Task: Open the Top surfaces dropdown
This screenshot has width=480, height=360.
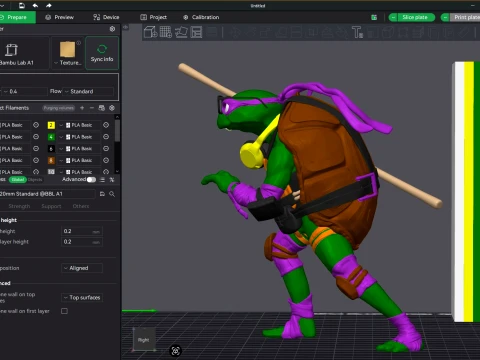Action: click(x=82, y=297)
